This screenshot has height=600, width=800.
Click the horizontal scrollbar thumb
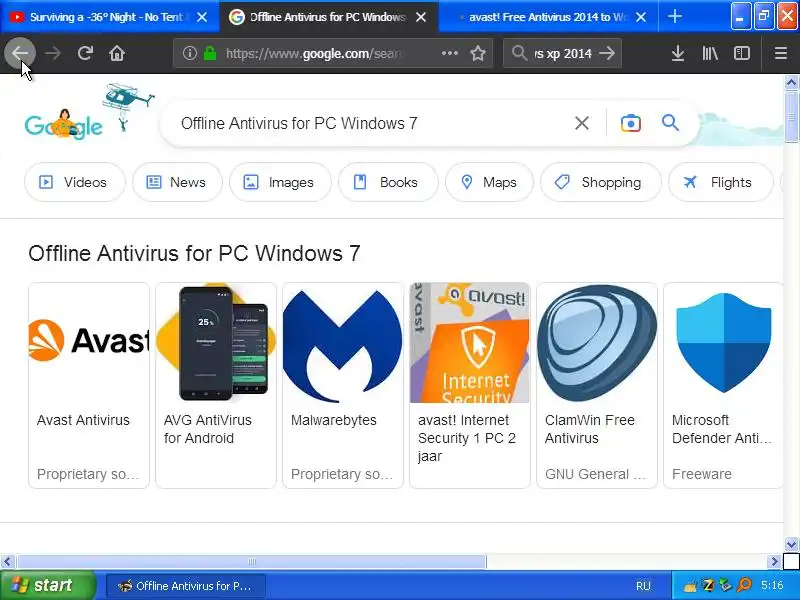(251, 562)
